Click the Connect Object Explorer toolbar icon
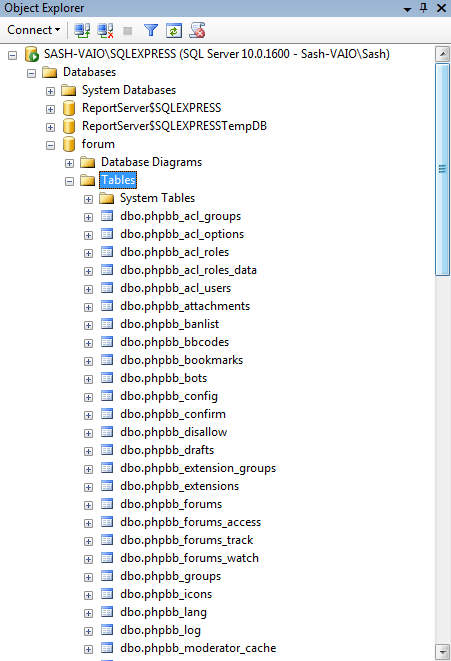 coord(82,30)
